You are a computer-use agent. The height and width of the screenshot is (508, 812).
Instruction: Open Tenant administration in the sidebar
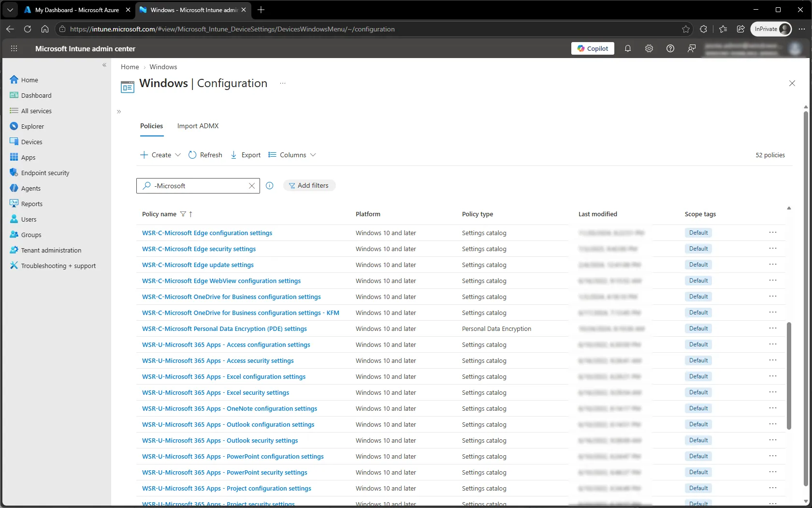[x=51, y=250]
